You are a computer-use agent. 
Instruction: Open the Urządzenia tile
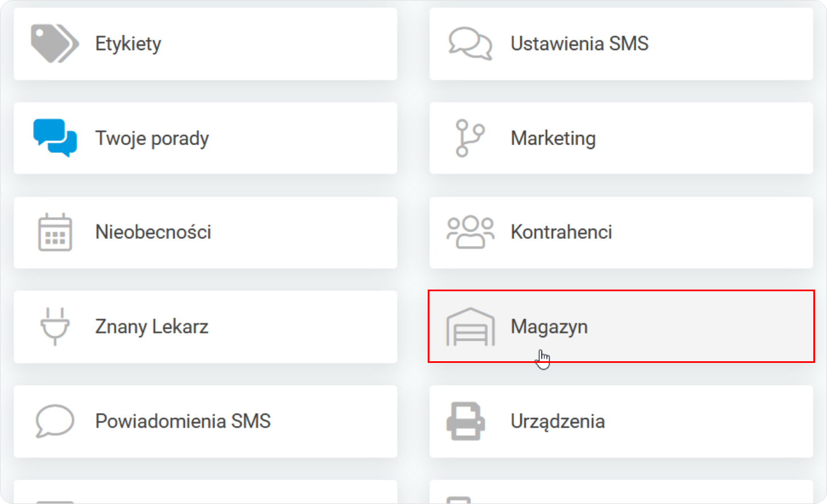pos(621,422)
